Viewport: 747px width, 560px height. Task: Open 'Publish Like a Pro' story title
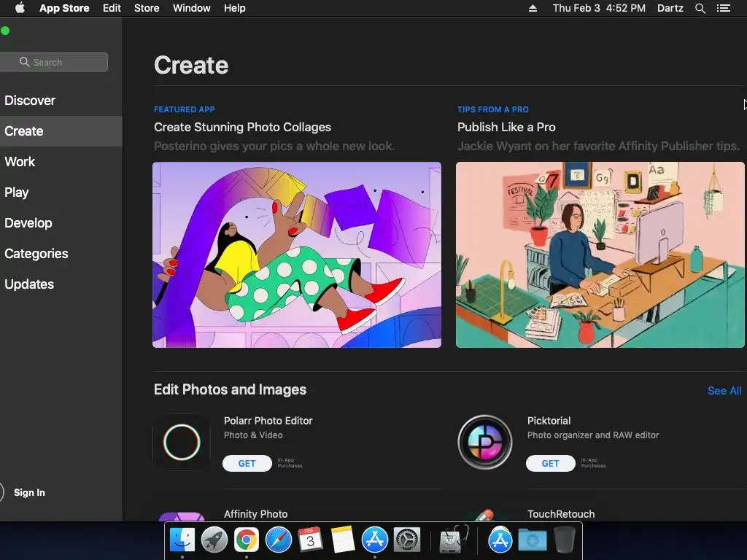pyautogui.click(x=506, y=127)
